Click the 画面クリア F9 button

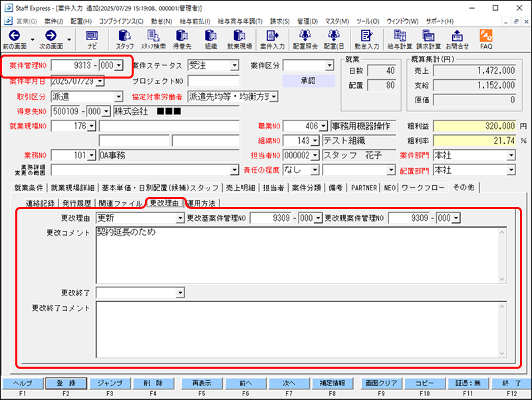click(381, 383)
